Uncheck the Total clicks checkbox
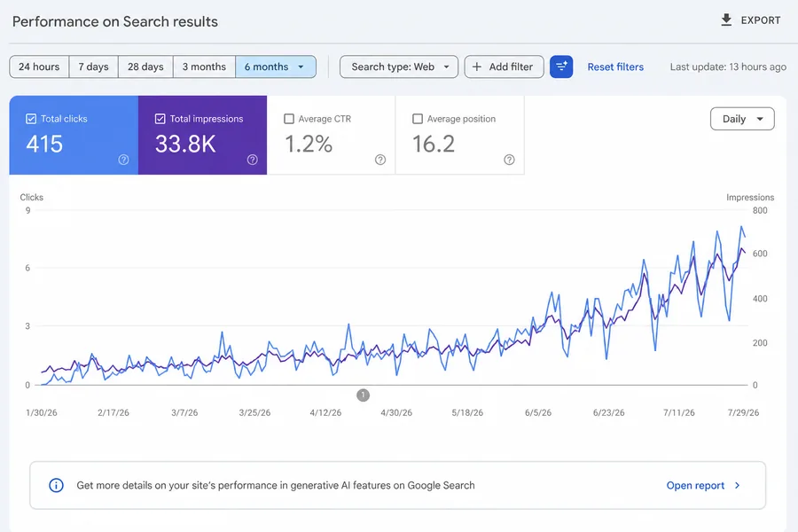This screenshot has height=532, width=798. (x=31, y=119)
